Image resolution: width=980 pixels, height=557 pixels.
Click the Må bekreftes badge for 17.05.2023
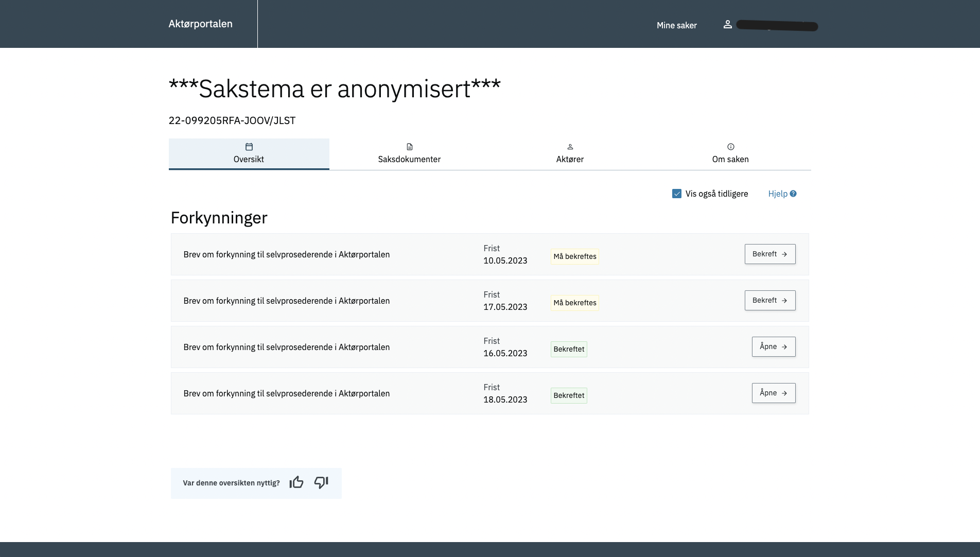coord(575,303)
